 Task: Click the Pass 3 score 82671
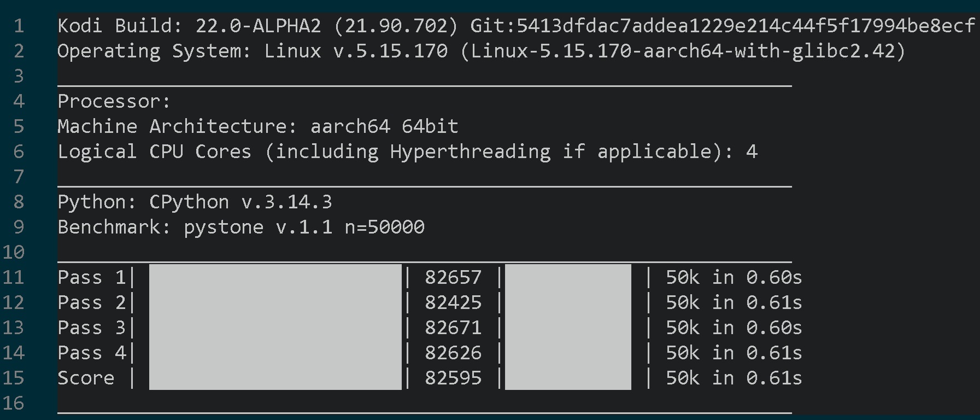(x=453, y=328)
